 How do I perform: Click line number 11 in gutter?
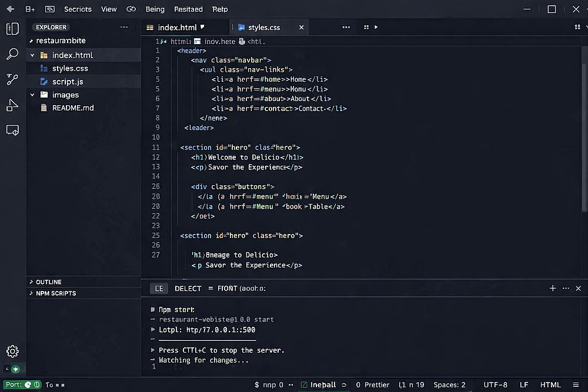pyautogui.click(x=156, y=148)
